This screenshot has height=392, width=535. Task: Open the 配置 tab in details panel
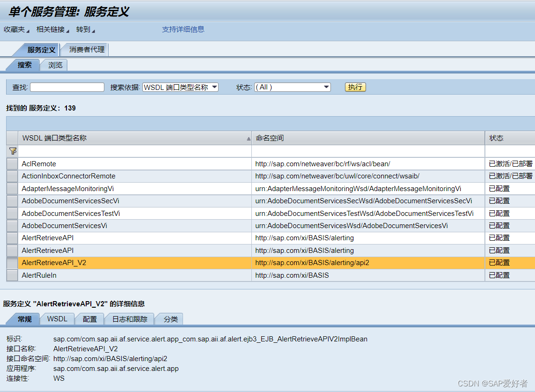point(90,319)
